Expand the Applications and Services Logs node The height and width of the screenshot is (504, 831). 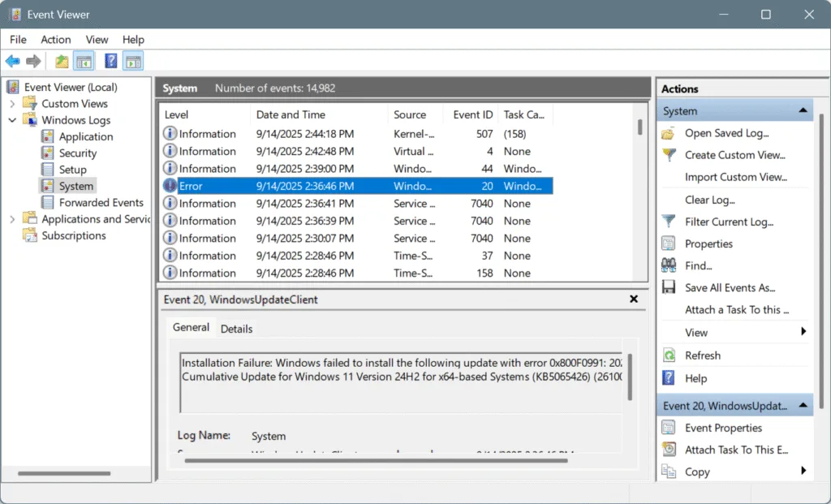(x=11, y=218)
